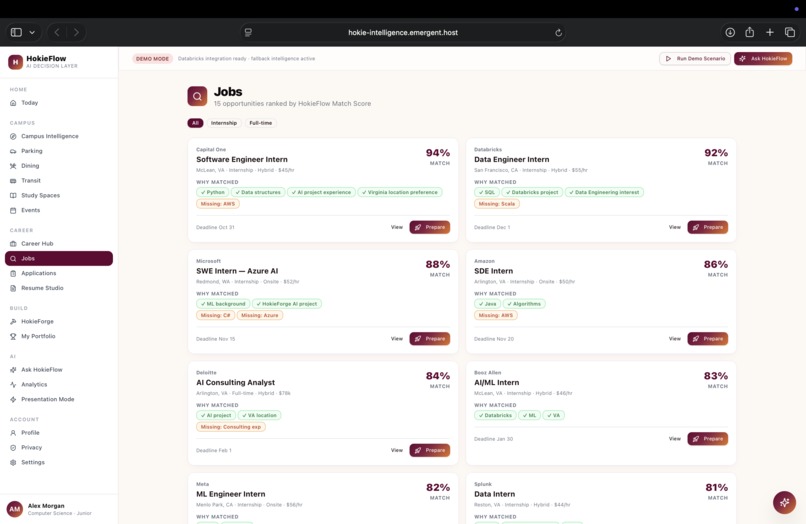Click the Python matched tag
This screenshot has width=806, height=524.
(x=212, y=192)
